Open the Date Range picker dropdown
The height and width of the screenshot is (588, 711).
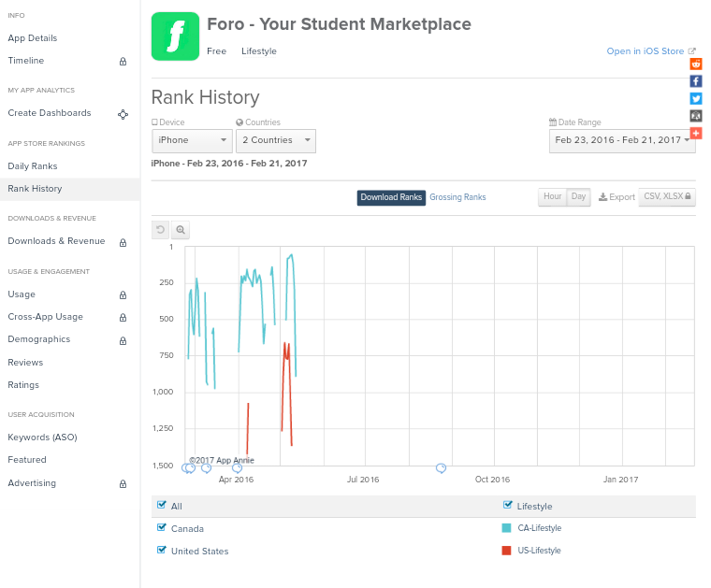[x=621, y=140]
